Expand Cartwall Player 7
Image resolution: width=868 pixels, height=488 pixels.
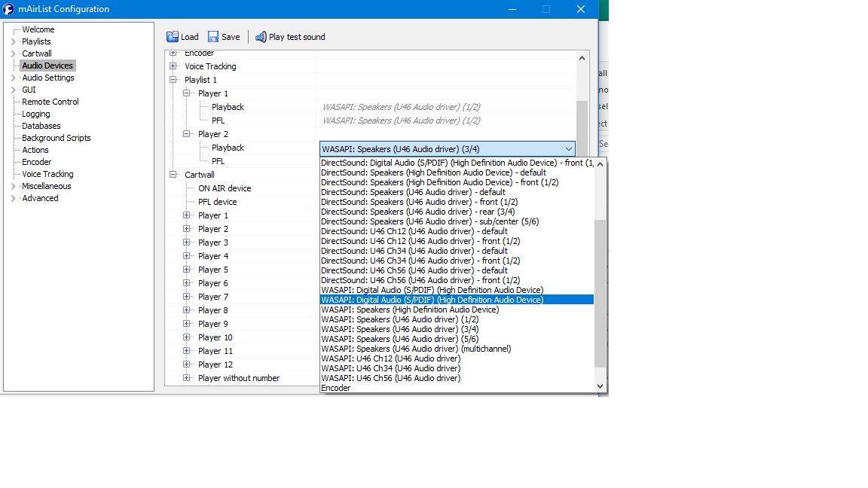pos(187,297)
